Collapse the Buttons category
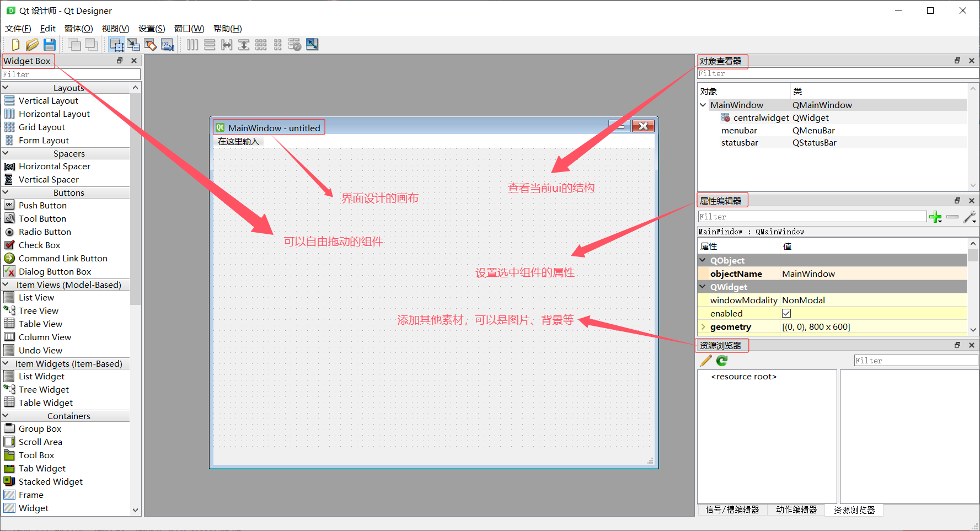980x531 pixels. (x=6, y=192)
